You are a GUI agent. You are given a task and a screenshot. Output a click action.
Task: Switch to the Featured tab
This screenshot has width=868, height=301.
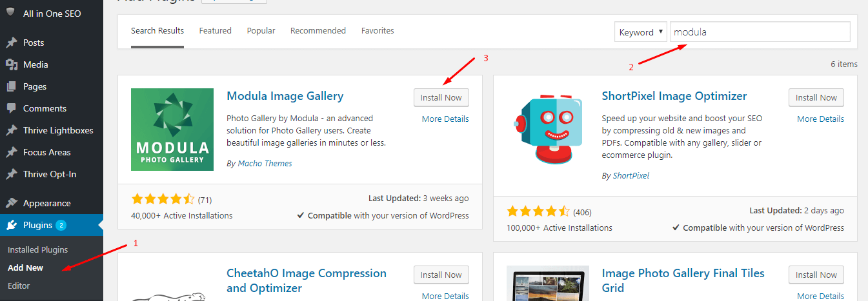click(216, 31)
